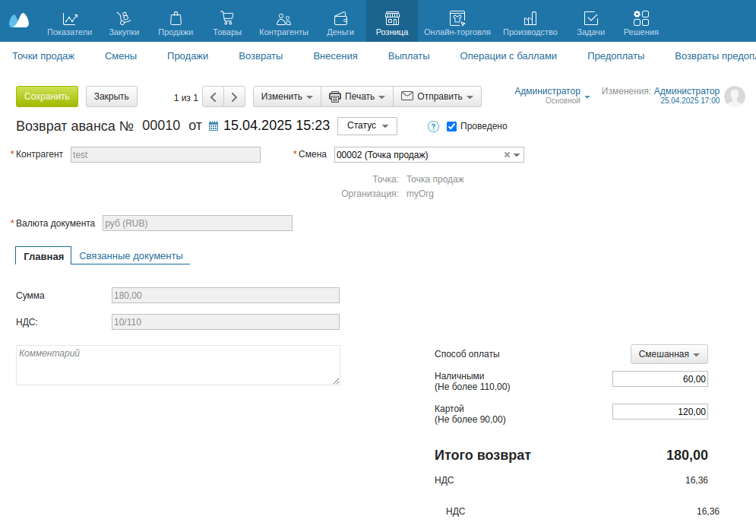Click the help question mark icon

pyautogui.click(x=434, y=127)
